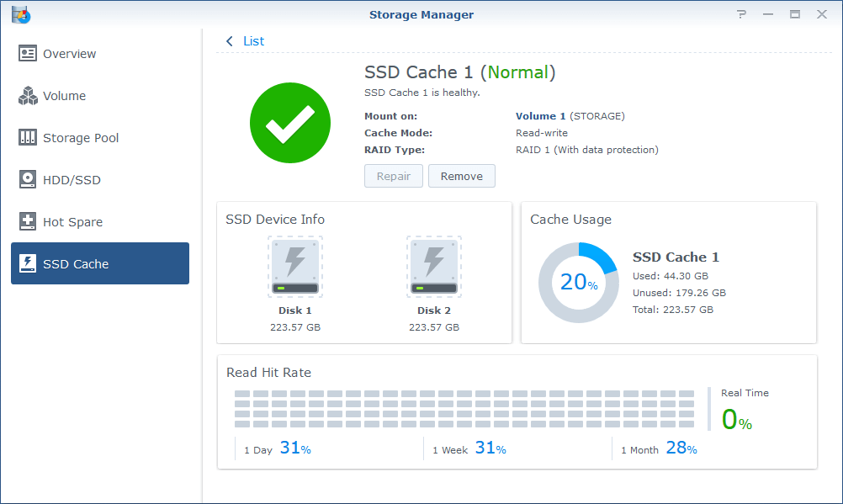Go to HDD/SSD section
The width and height of the screenshot is (843, 504).
click(x=100, y=180)
